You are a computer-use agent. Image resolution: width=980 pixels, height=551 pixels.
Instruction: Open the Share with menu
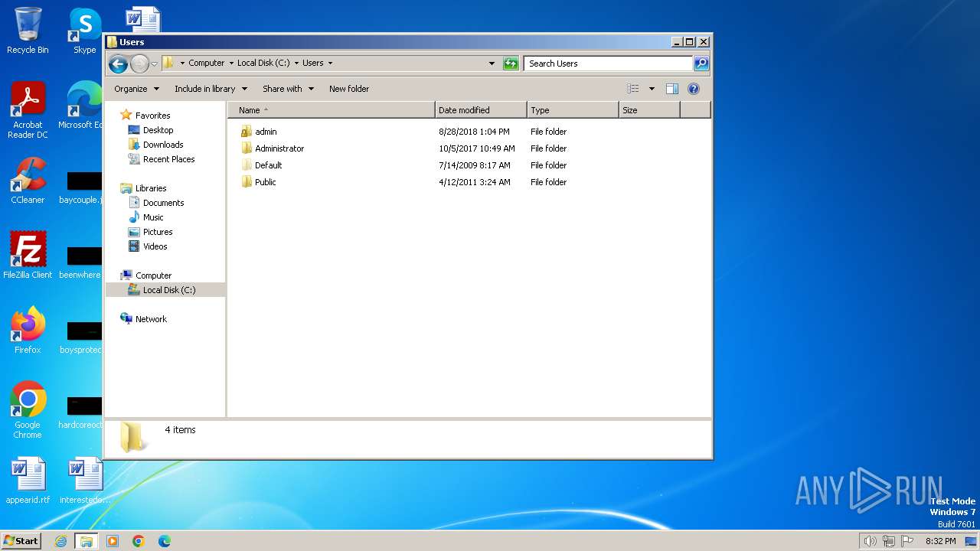[x=288, y=89]
